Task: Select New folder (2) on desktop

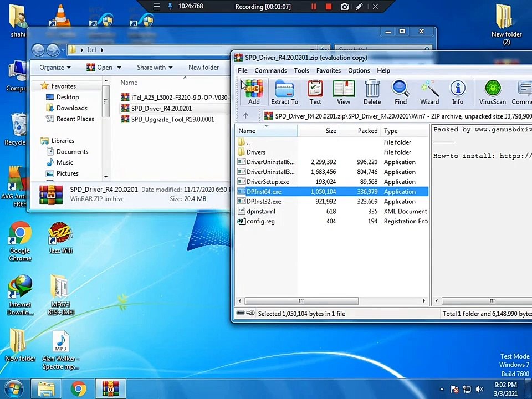Action: click(506, 24)
